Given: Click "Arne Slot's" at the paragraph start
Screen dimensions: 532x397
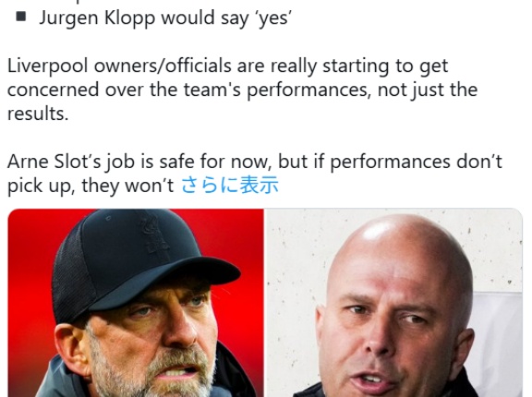Looking at the screenshot, I should 54,162.
